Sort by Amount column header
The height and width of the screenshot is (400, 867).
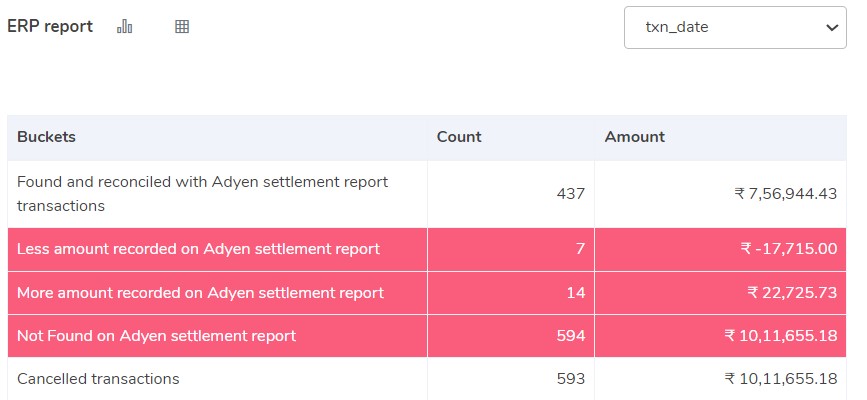click(x=635, y=137)
